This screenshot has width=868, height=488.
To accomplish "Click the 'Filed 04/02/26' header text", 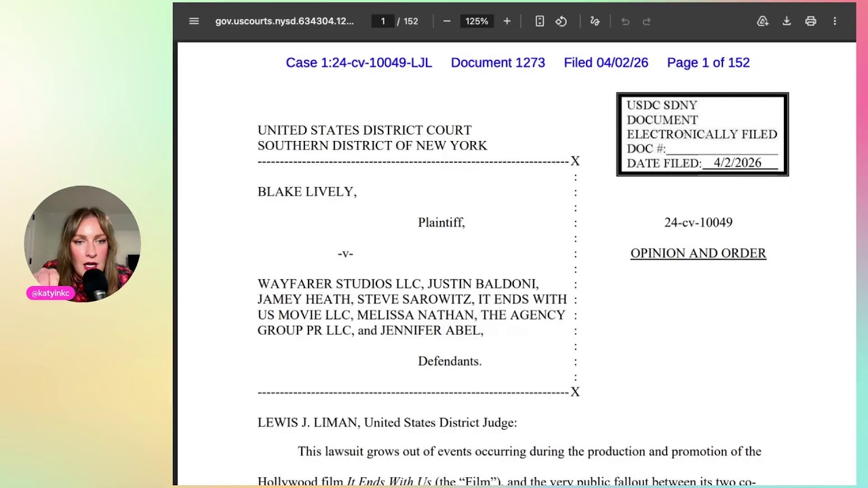I will pyautogui.click(x=606, y=62).
